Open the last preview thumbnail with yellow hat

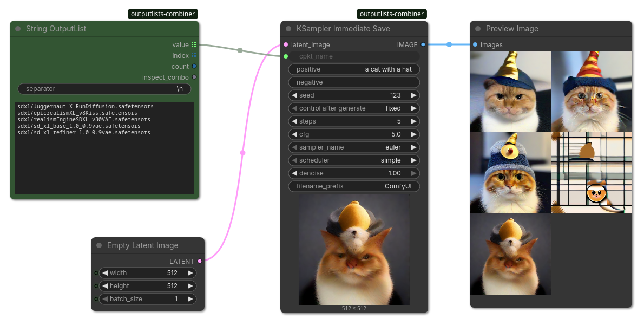point(510,254)
